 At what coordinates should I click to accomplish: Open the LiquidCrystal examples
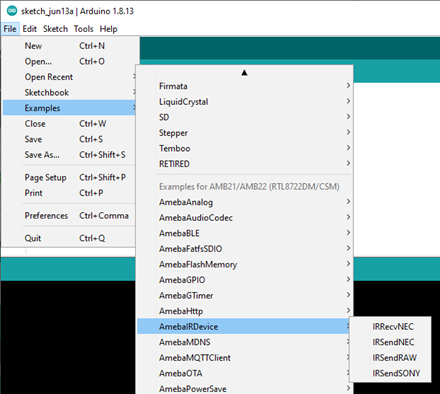click(x=245, y=102)
